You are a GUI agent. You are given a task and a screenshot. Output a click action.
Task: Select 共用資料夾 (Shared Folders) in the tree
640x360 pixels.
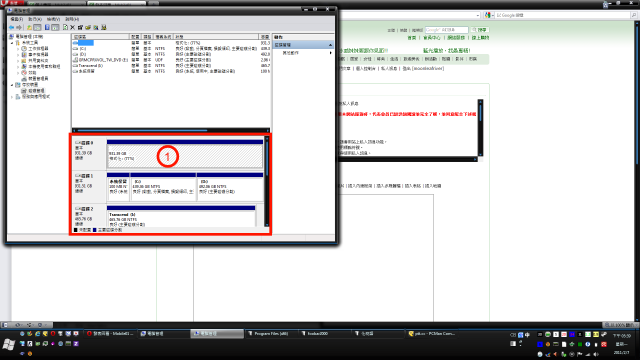[x=38, y=60]
